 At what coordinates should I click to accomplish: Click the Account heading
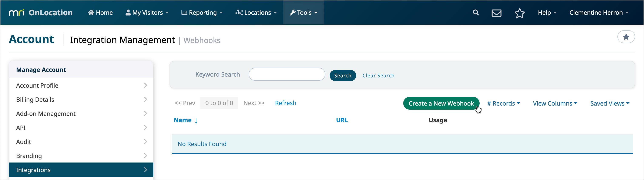coord(31,39)
